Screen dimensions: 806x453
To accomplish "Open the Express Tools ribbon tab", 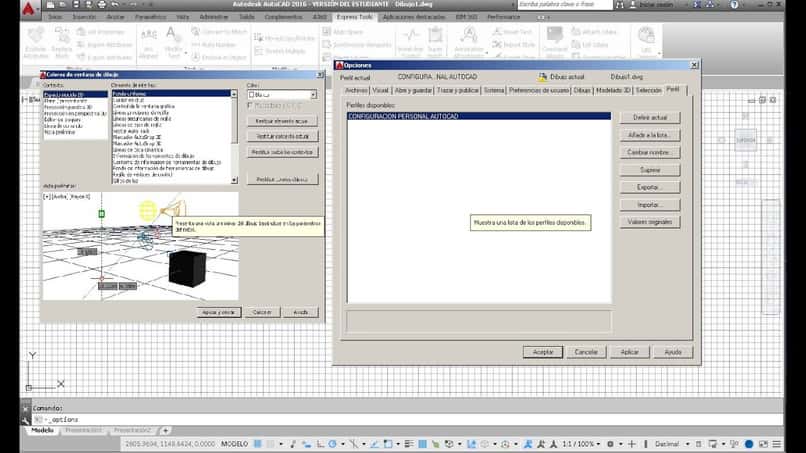I will pos(354,17).
